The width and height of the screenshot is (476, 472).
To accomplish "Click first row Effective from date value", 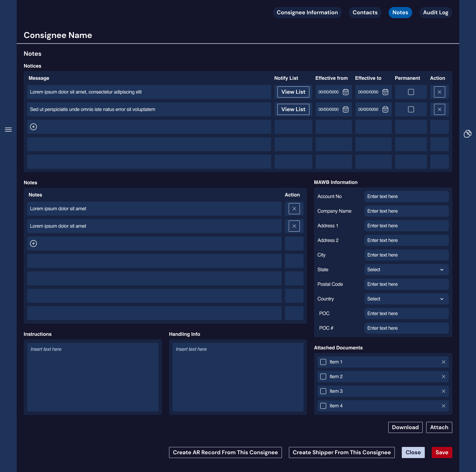I will tap(329, 92).
